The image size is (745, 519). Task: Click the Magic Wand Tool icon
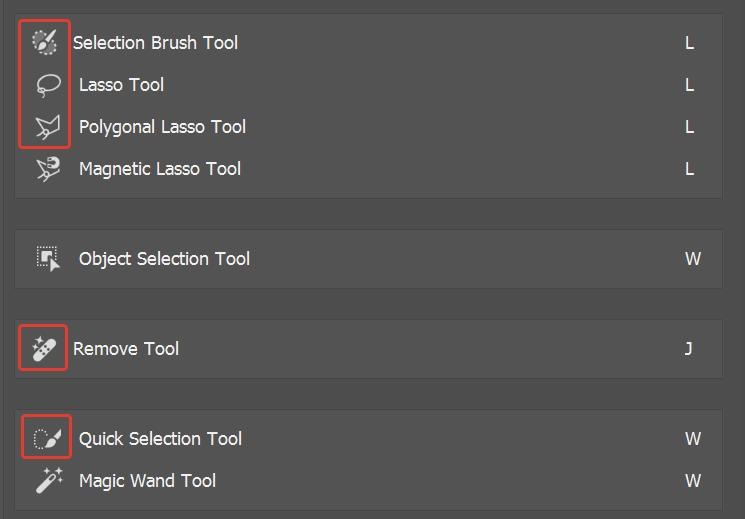(48, 481)
